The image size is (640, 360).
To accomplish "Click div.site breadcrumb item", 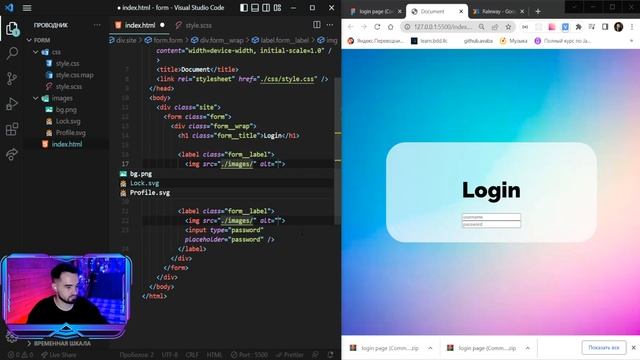I will pos(126,40).
